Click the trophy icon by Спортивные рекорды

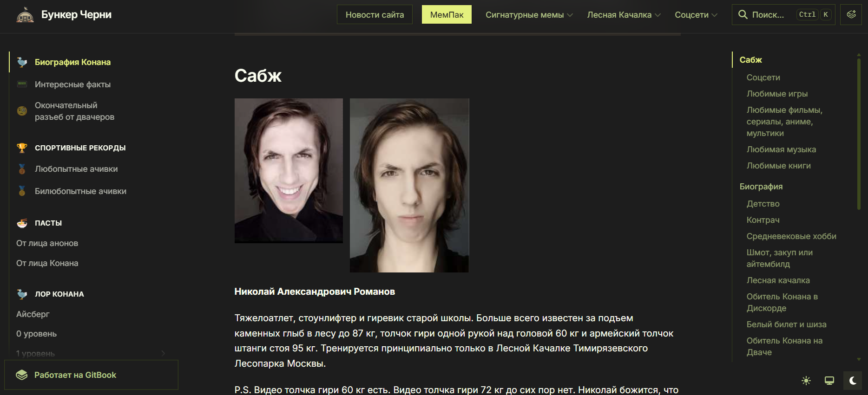22,148
